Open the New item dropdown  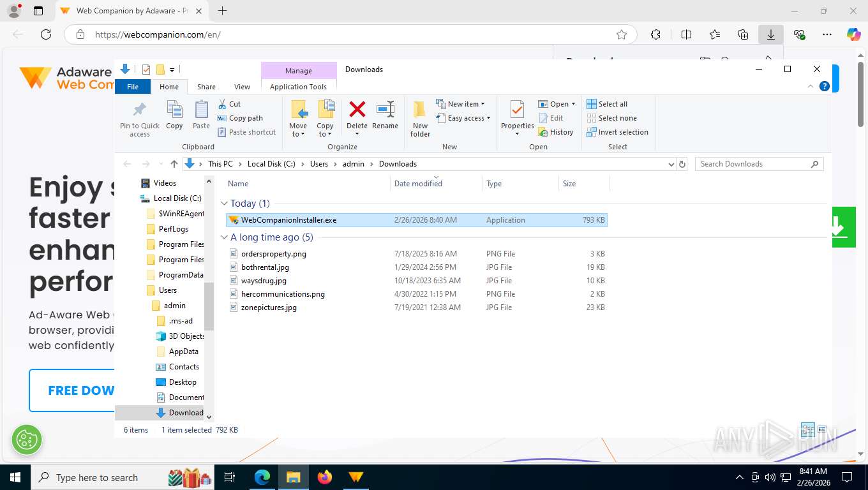click(x=461, y=104)
